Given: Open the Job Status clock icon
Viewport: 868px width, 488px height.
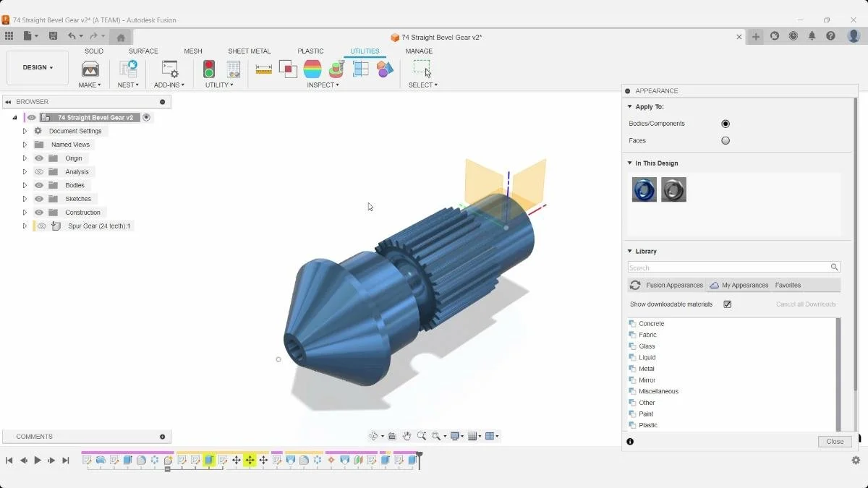Looking at the screenshot, I should (793, 36).
